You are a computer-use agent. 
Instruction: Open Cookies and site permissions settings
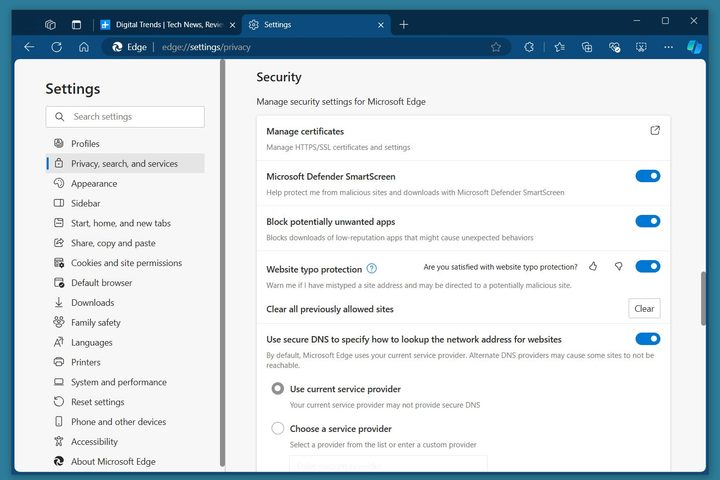pyautogui.click(x=126, y=263)
